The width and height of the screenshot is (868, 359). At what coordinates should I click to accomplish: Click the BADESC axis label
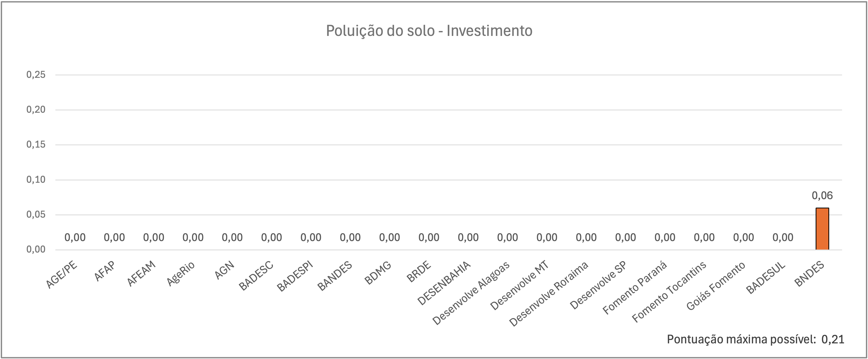256,276
